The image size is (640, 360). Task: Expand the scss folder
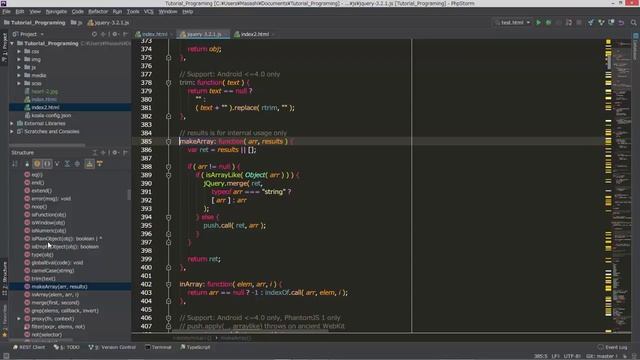tap(19, 83)
